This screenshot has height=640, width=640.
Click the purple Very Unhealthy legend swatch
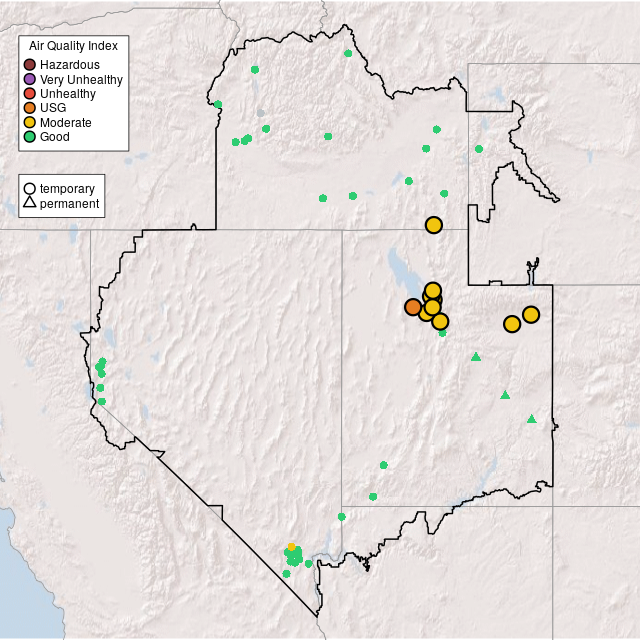click(30, 79)
